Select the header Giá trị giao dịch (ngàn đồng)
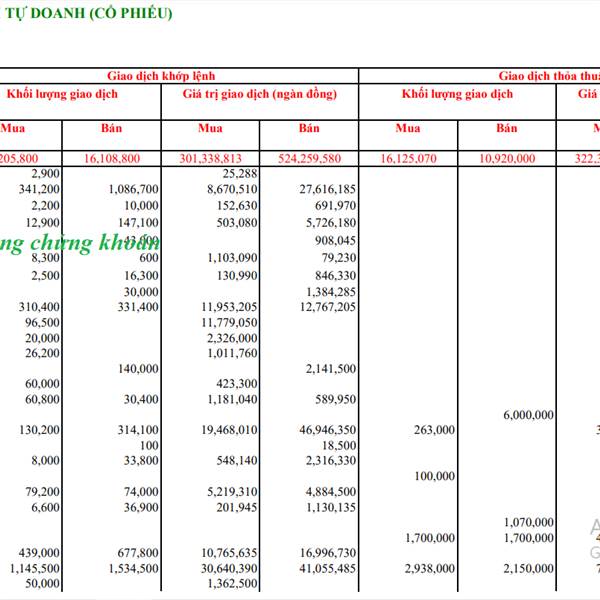The height and width of the screenshot is (600, 600). [260, 94]
